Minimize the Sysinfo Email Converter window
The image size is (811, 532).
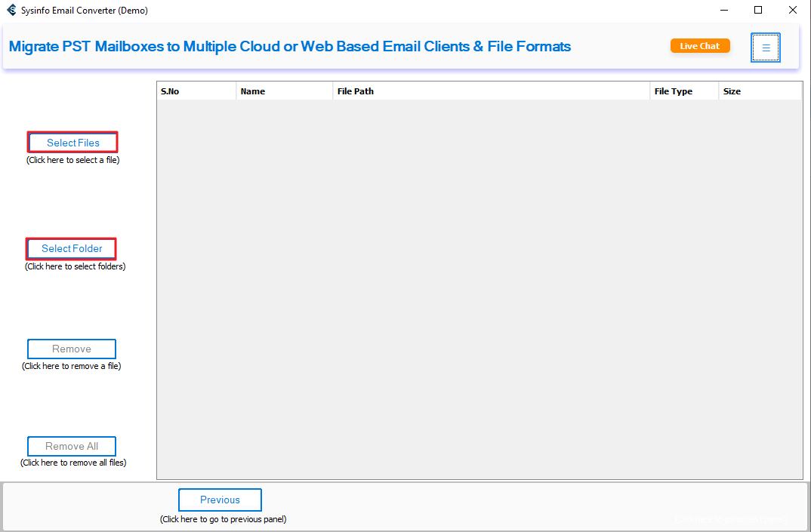724,11
